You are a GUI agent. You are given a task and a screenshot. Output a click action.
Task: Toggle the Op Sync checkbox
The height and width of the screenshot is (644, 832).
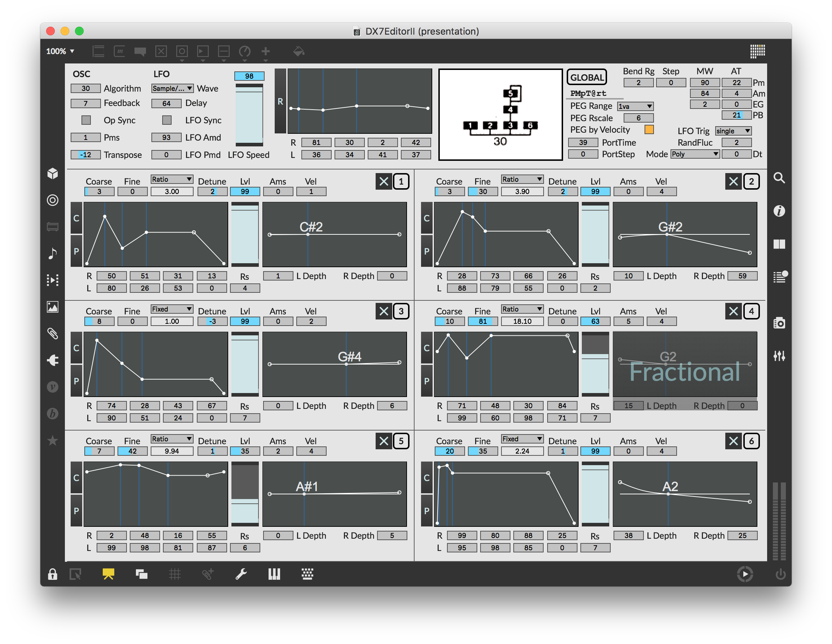[86, 120]
